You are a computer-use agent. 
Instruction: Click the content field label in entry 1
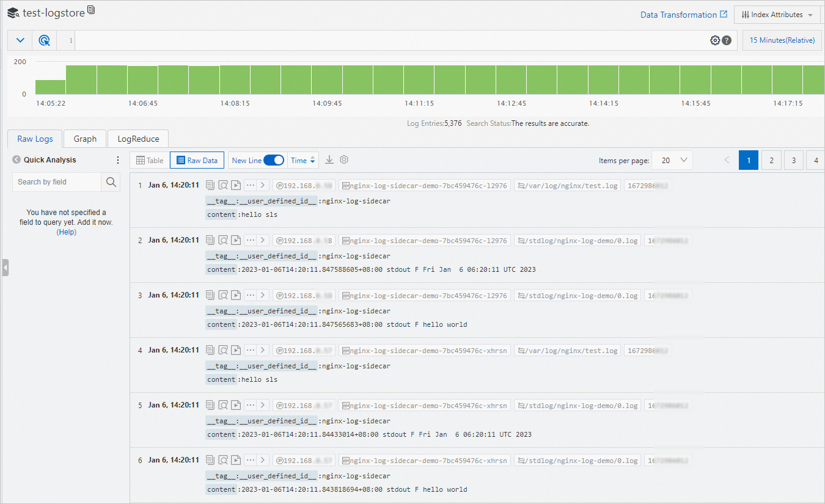coord(221,214)
